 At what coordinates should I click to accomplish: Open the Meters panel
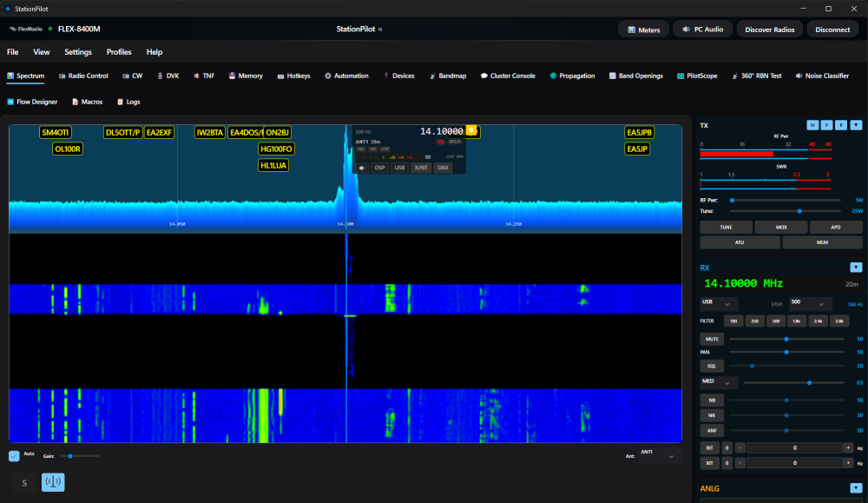[x=643, y=30]
